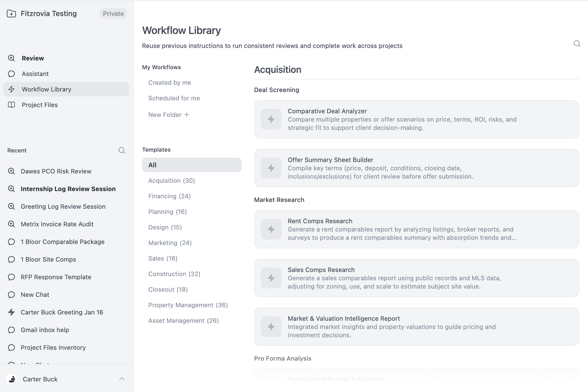The width and height of the screenshot is (588, 392).
Task: Open Scheduled for me workflows
Action: (x=174, y=98)
